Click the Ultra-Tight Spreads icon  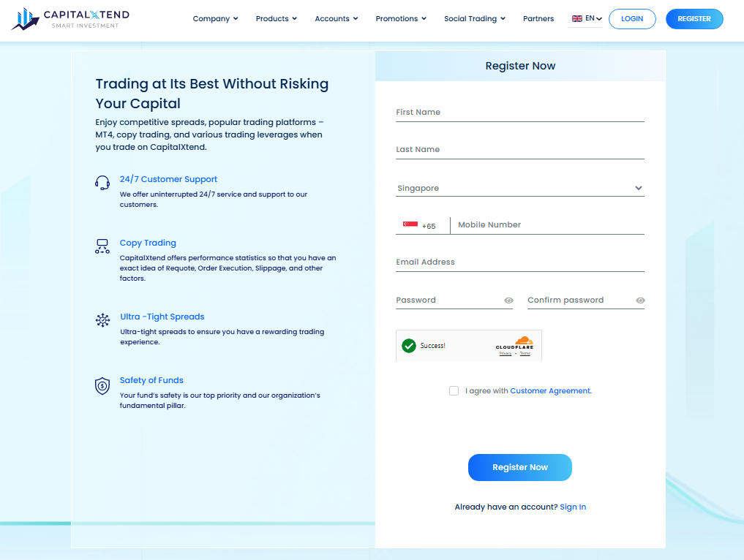click(x=102, y=320)
